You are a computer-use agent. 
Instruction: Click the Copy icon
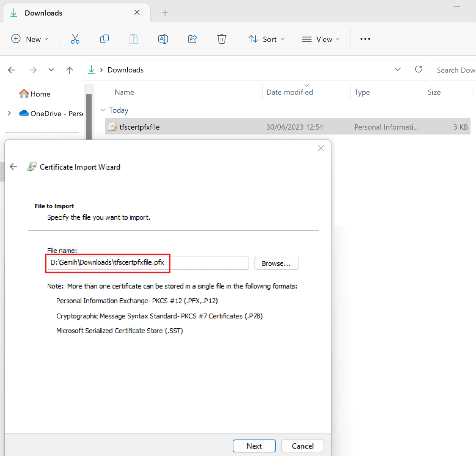104,39
